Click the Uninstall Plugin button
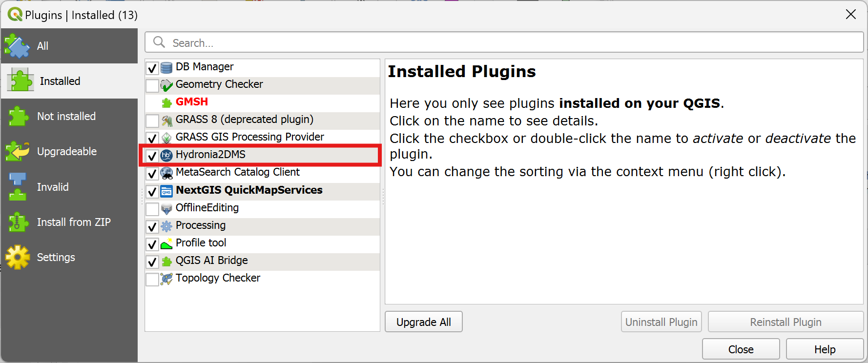 [661, 322]
